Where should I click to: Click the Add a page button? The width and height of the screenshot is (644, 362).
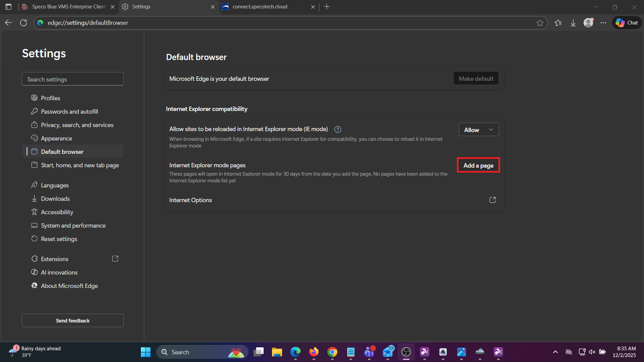(478, 166)
